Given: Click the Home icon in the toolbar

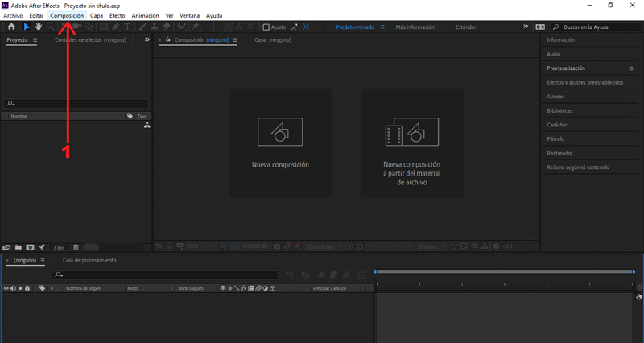Looking at the screenshot, I should point(10,27).
